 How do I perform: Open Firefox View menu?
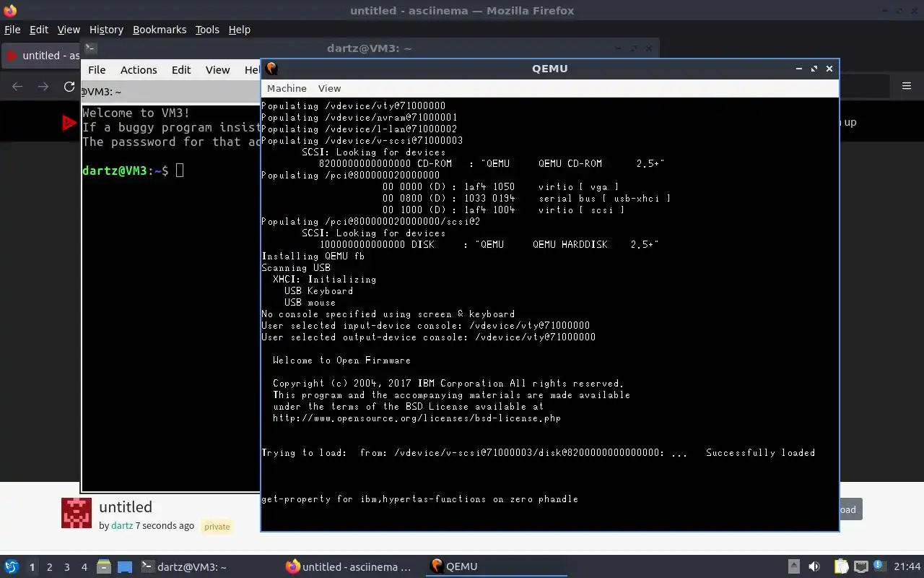[69, 30]
